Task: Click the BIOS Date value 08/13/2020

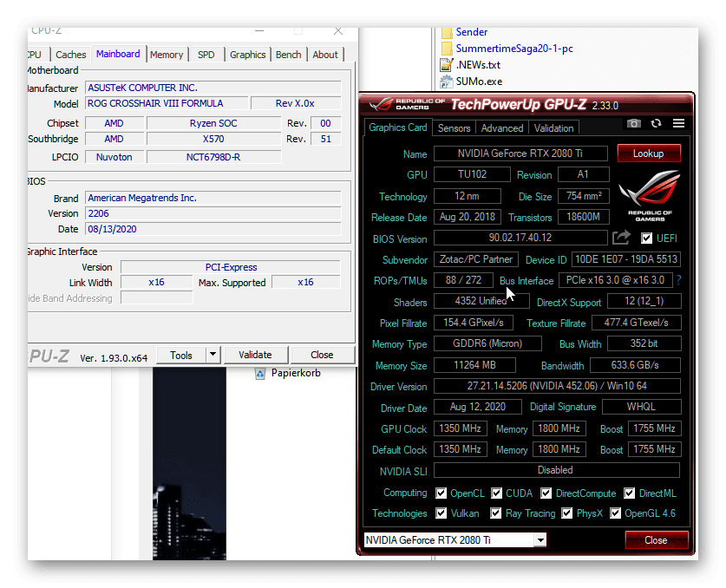Action: click(213, 229)
